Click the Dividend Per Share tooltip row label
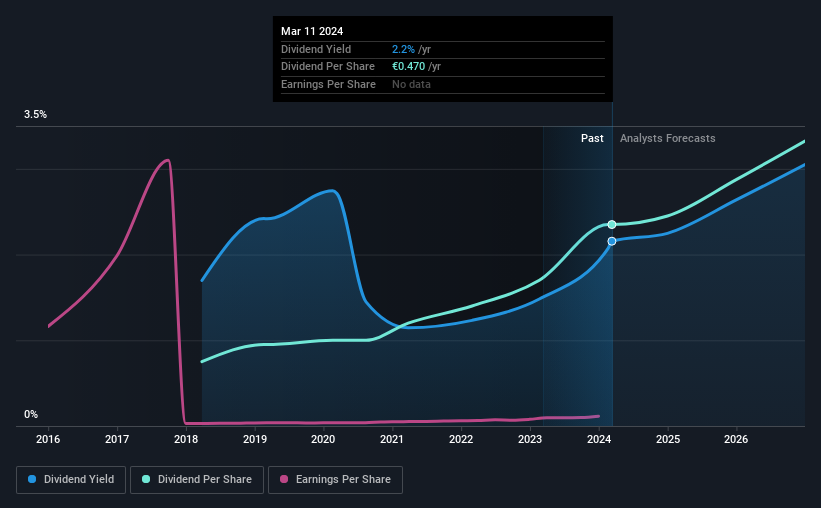This screenshot has height=508, width=821. point(328,67)
